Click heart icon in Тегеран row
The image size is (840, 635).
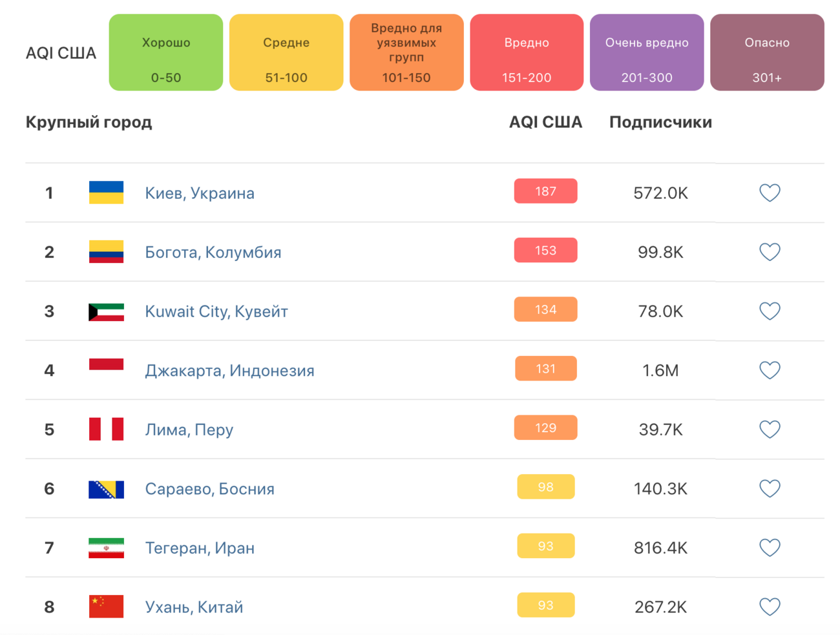pos(770,548)
